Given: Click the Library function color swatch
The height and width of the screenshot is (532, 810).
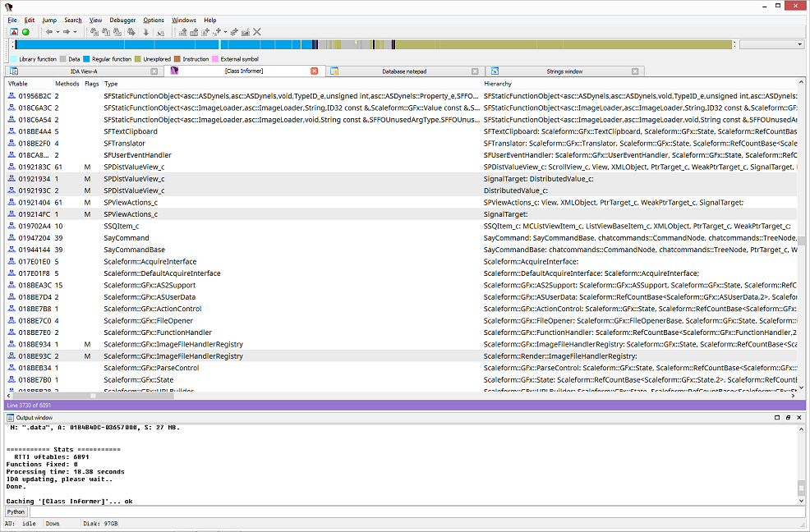Looking at the screenshot, I should [x=13, y=59].
